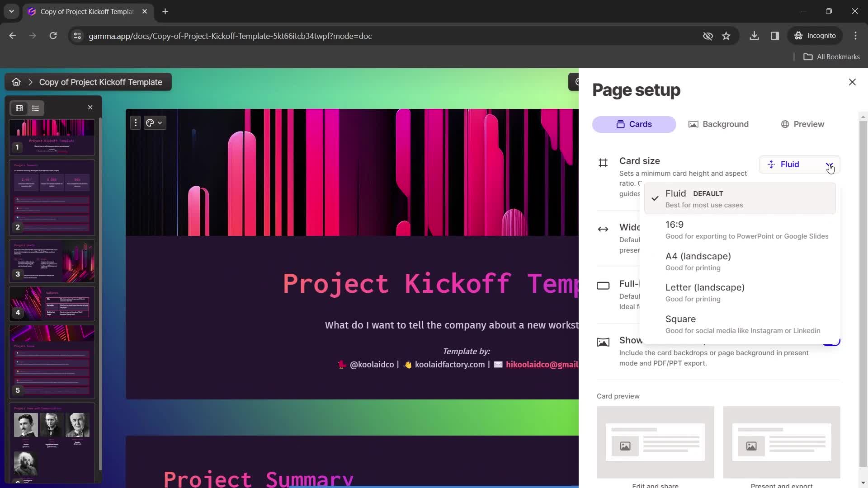Viewport: 868px width, 488px height.
Task: Expand the card size dropdown menu
Action: click(x=830, y=164)
